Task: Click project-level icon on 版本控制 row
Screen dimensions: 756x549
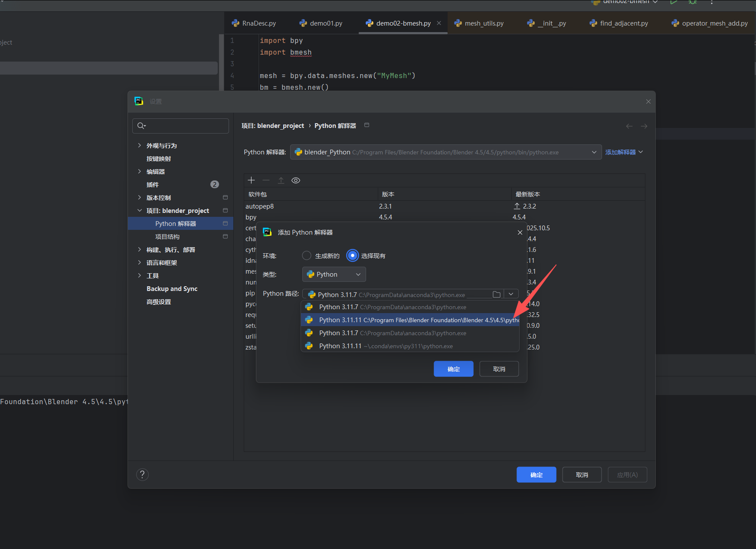Action: 225,197
